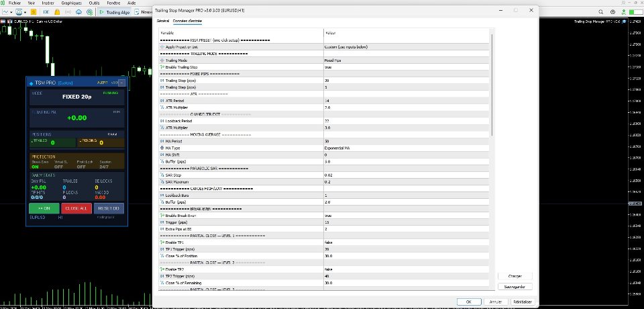Click the RESET DD button
This screenshot has width=644, height=309.
click(x=109, y=209)
